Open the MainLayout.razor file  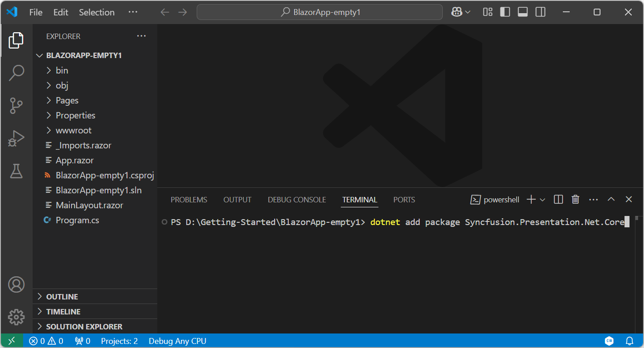pos(95,205)
